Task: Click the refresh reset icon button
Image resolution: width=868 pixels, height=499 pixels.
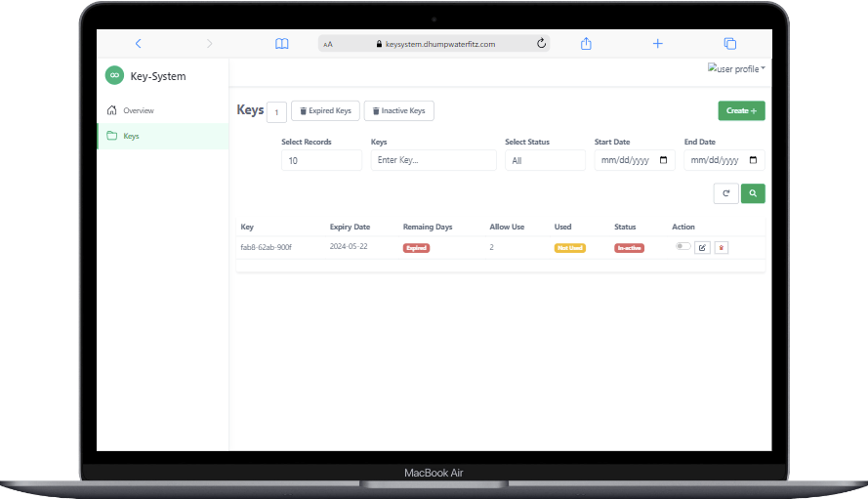Action: [725, 193]
